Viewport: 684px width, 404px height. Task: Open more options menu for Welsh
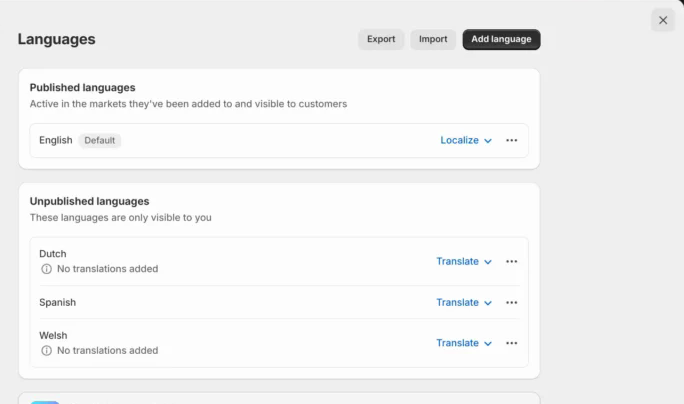[x=511, y=343]
